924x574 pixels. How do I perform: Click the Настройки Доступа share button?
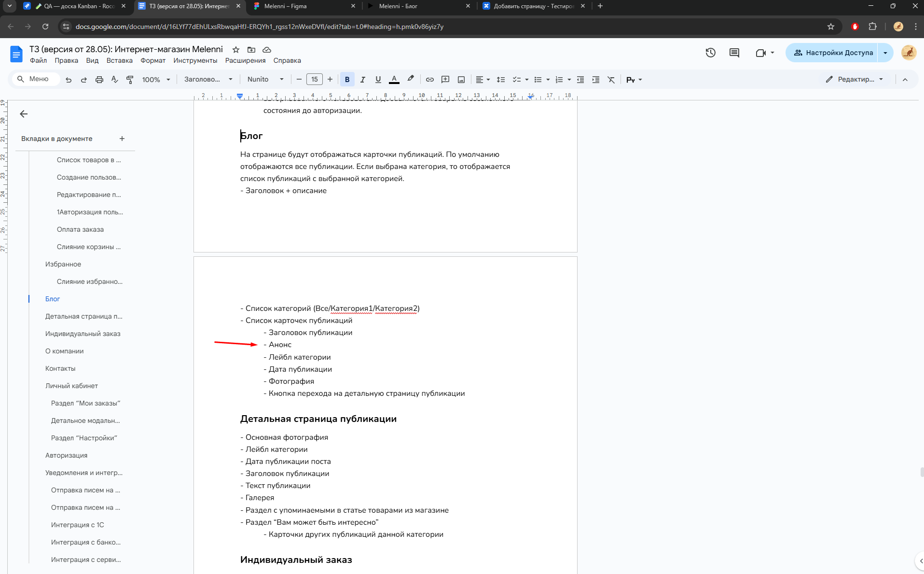(833, 53)
